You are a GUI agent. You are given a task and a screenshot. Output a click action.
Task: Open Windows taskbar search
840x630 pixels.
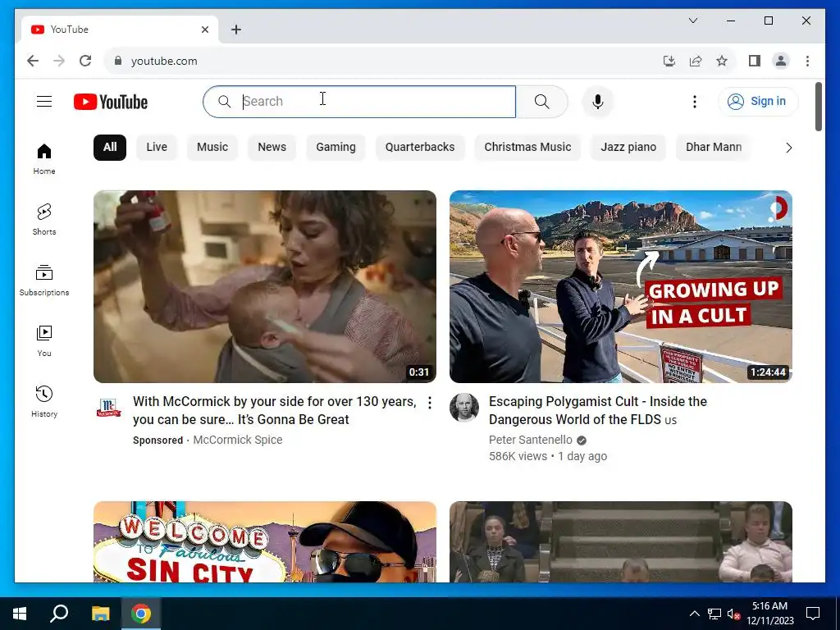(59, 614)
